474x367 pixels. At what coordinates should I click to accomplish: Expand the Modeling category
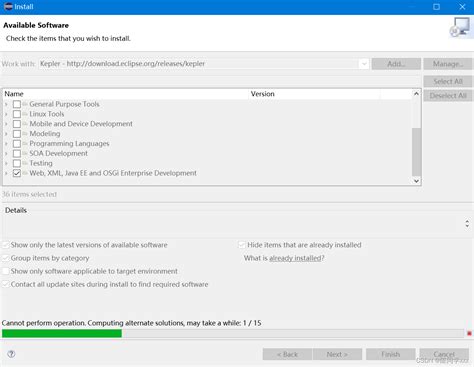[6, 134]
